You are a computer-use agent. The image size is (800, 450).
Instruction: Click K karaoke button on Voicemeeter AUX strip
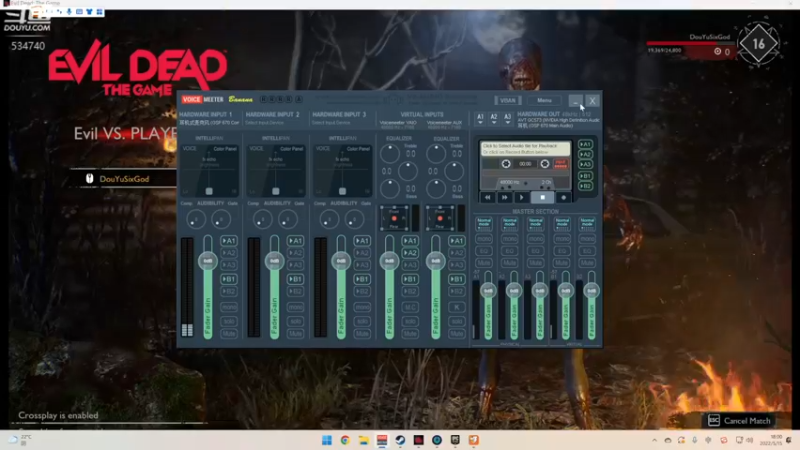pos(457,307)
